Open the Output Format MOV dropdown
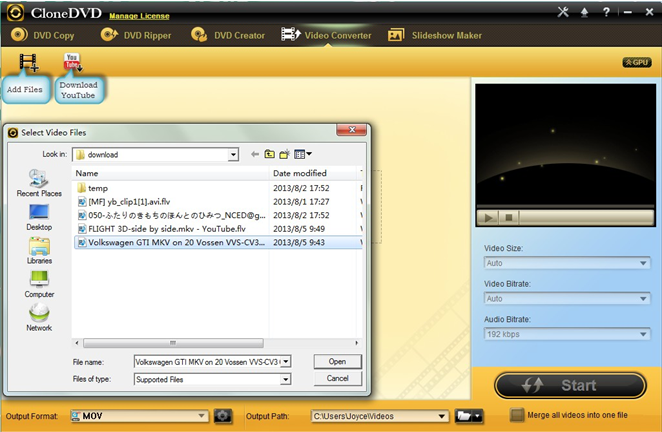The image size is (662, 432). [139, 416]
